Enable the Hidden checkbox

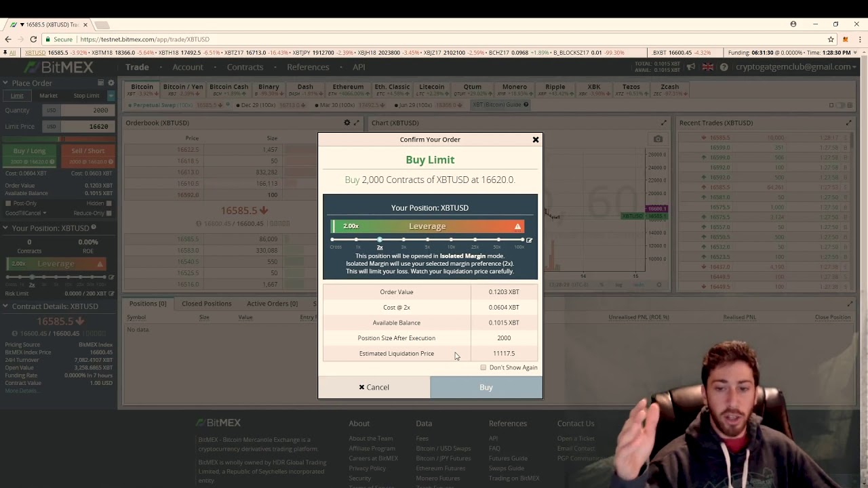coord(108,203)
